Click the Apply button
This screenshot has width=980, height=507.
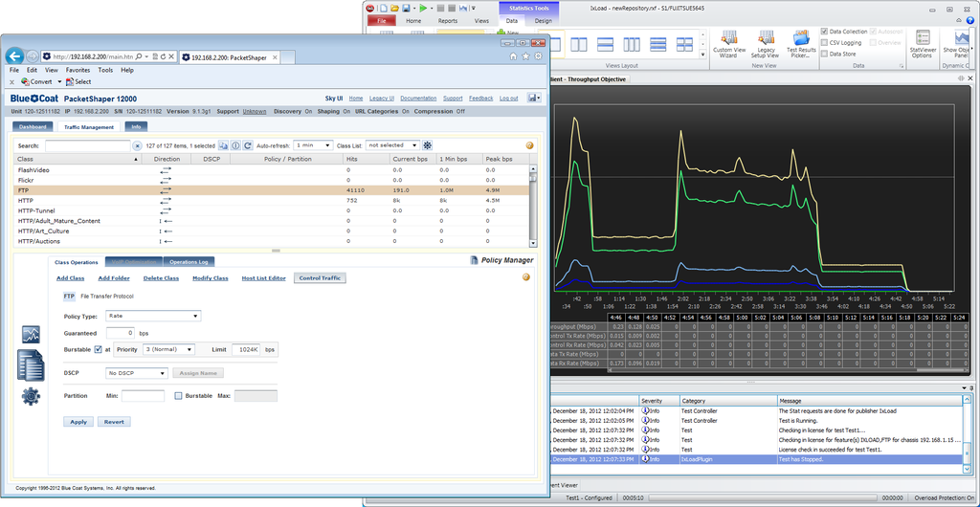tap(78, 421)
